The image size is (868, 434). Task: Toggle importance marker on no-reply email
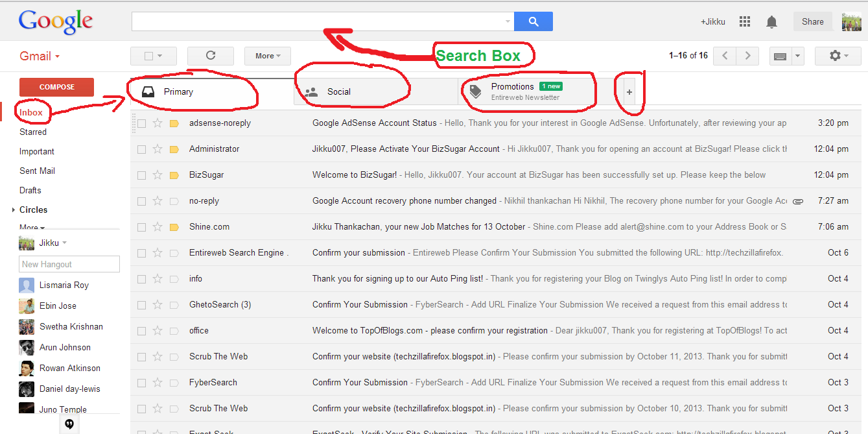(174, 201)
